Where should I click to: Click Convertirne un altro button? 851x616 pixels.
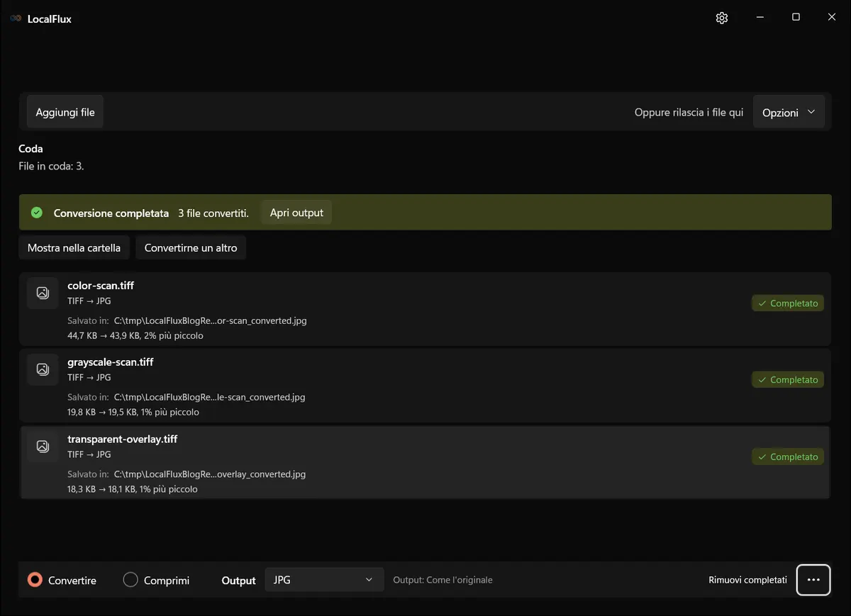click(191, 248)
